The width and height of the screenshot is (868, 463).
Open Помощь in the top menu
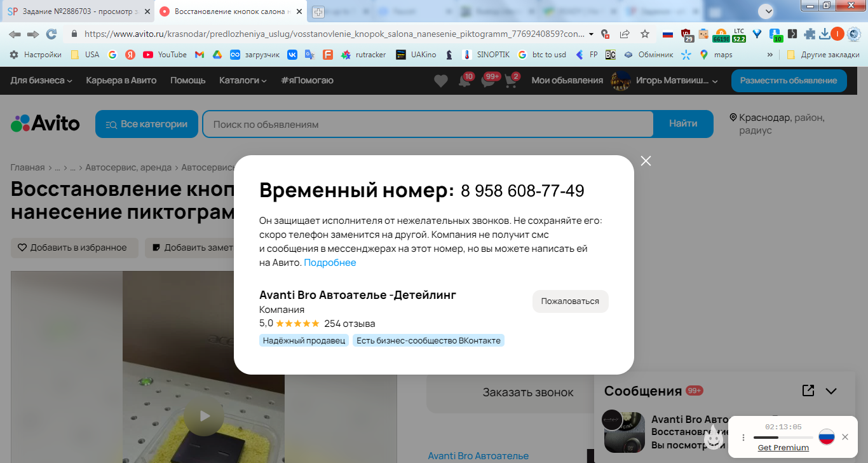tap(188, 80)
